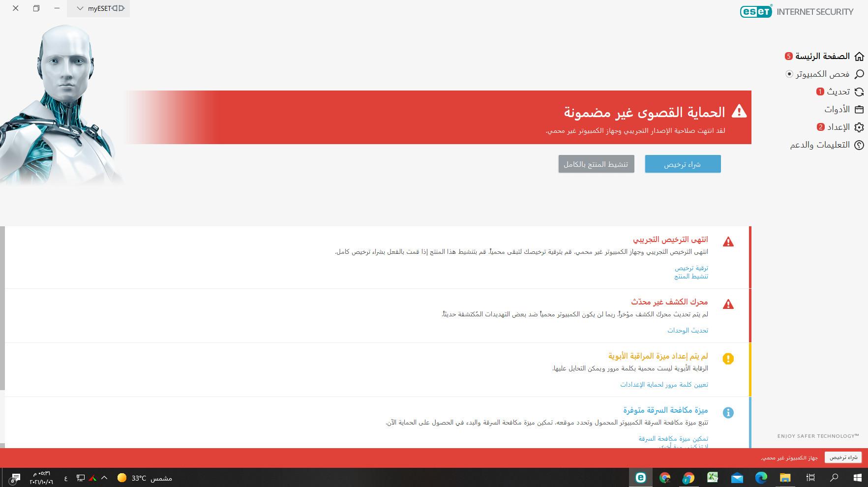Click the red warning triangle in banner
The height and width of the screenshot is (487, 868).
(x=739, y=111)
